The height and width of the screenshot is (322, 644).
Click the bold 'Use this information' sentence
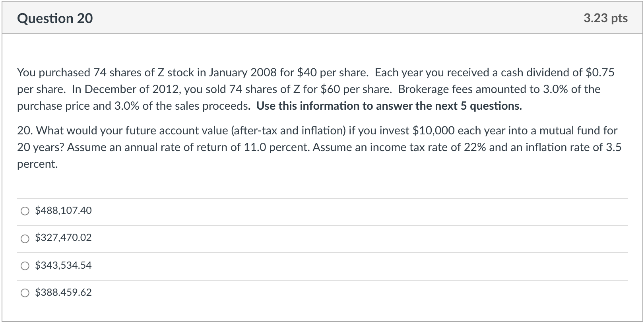pyautogui.click(x=389, y=106)
